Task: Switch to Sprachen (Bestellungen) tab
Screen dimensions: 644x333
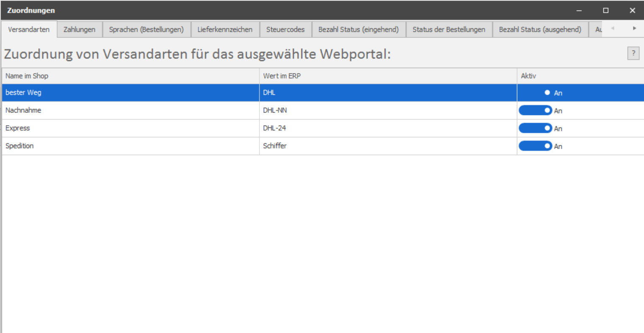Action: tap(146, 30)
